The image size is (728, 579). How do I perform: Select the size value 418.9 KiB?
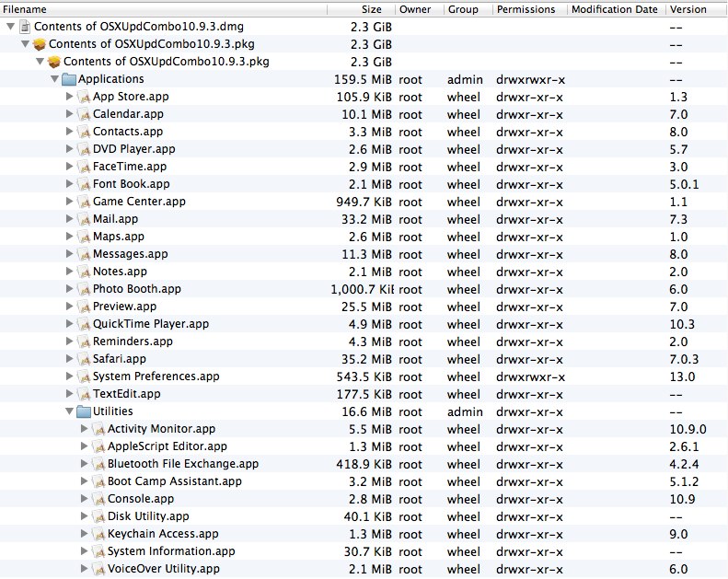coord(364,464)
